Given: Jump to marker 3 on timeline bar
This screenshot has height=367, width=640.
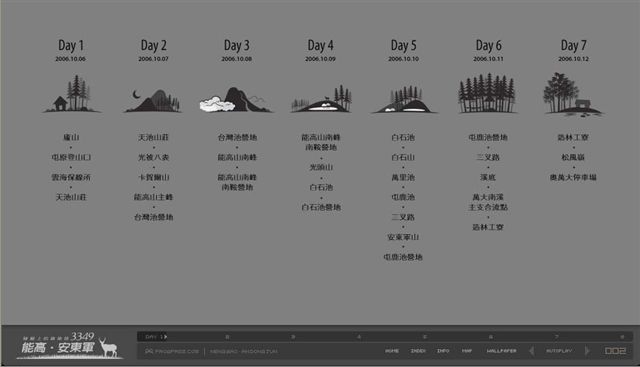Looking at the screenshot, I should (293, 337).
